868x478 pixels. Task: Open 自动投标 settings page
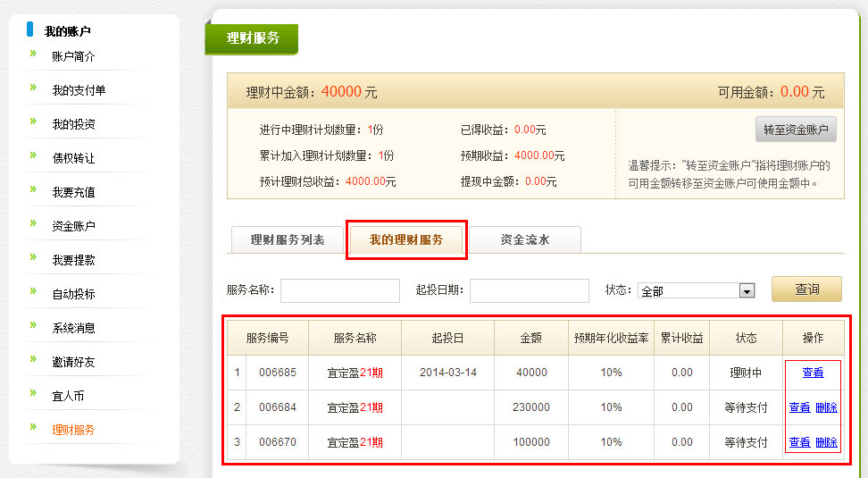coord(73,294)
